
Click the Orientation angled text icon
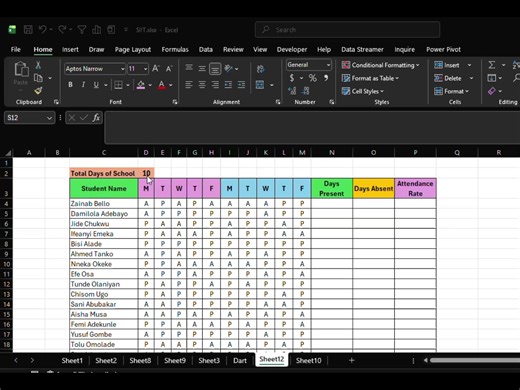[228, 68]
